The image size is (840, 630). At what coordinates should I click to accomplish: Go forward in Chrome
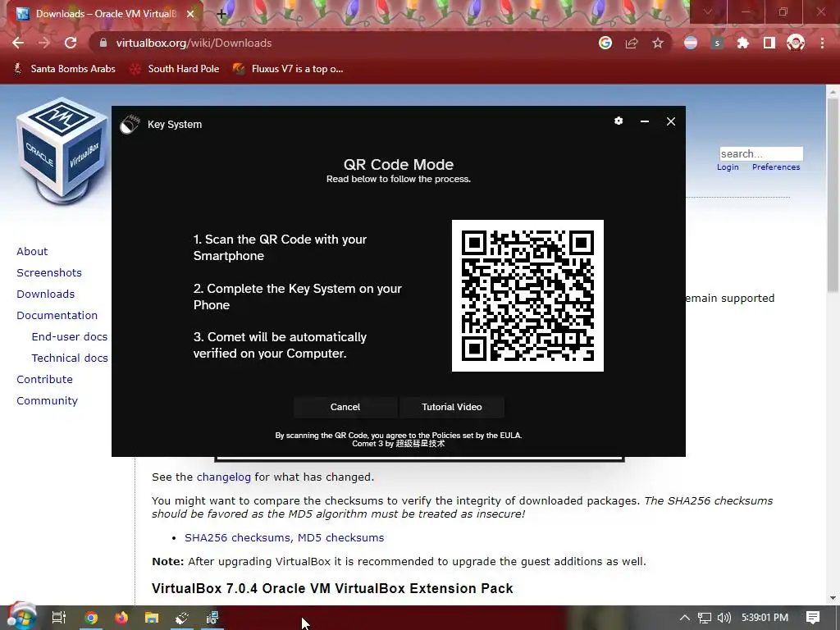coord(44,43)
